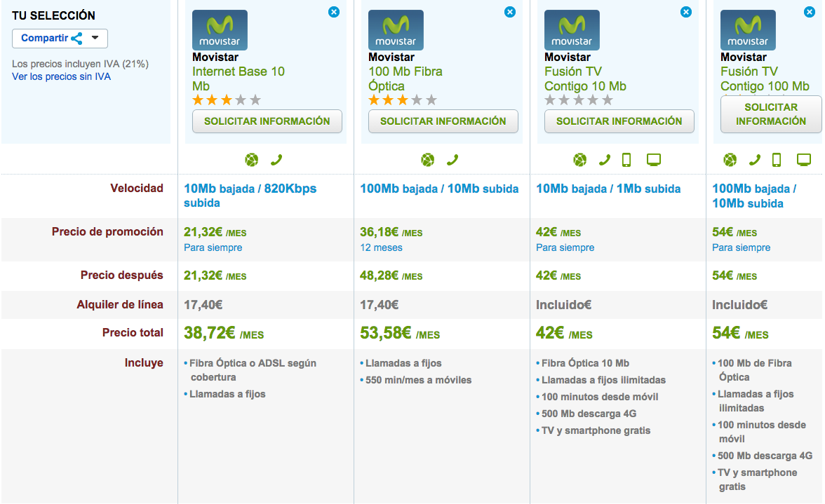Image resolution: width=825 pixels, height=504 pixels.
Task: Open the Compartir share dropdown
Action: tap(60, 39)
